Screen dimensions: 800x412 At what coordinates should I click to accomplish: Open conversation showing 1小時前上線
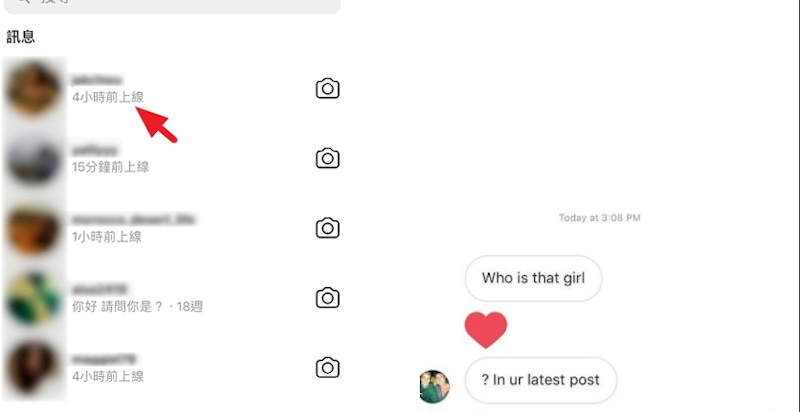[x=171, y=228]
